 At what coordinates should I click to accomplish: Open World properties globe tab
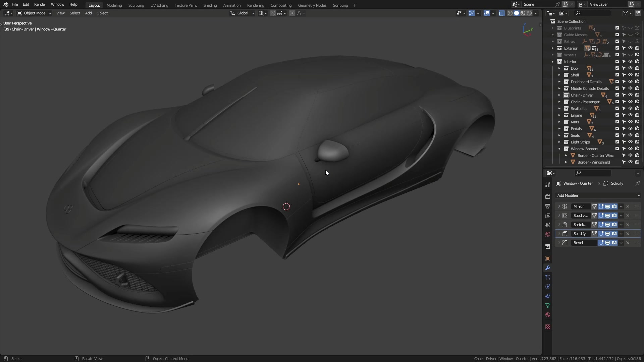(548, 234)
